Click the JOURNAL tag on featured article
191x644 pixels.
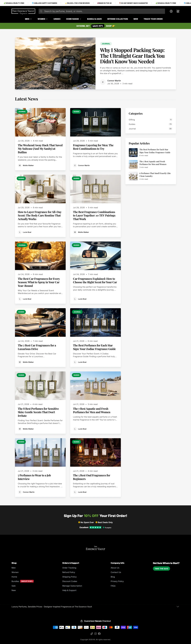click(x=106, y=44)
